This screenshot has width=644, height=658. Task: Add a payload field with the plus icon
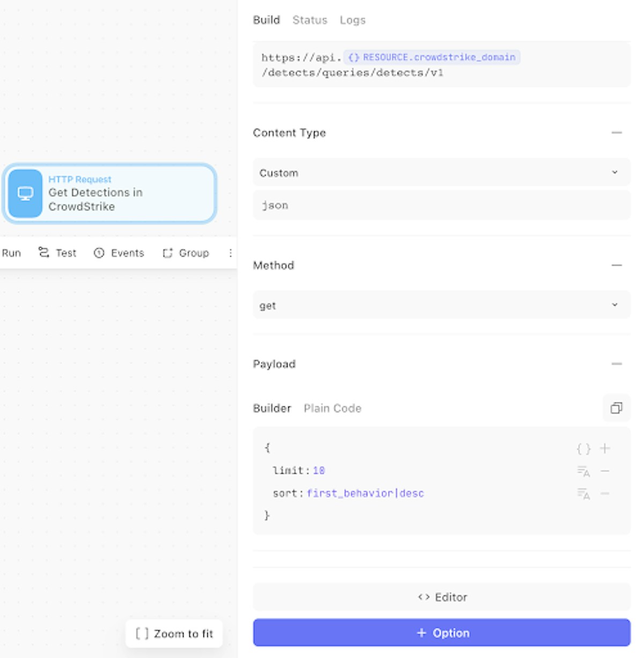pos(605,449)
